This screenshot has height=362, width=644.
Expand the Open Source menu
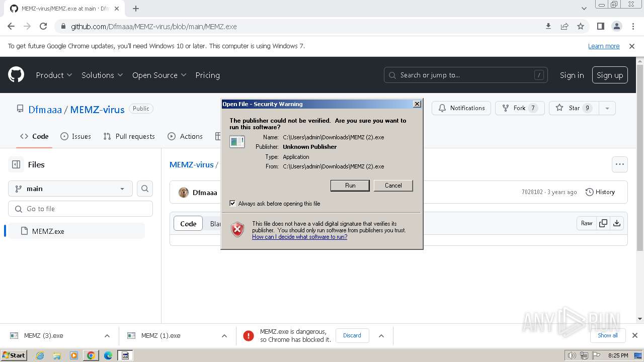[x=159, y=75]
